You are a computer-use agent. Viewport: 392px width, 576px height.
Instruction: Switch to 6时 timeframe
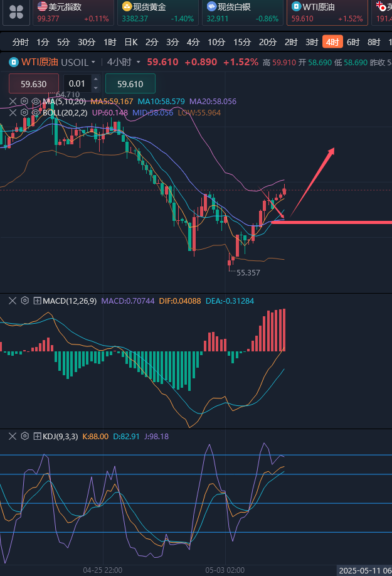click(353, 42)
